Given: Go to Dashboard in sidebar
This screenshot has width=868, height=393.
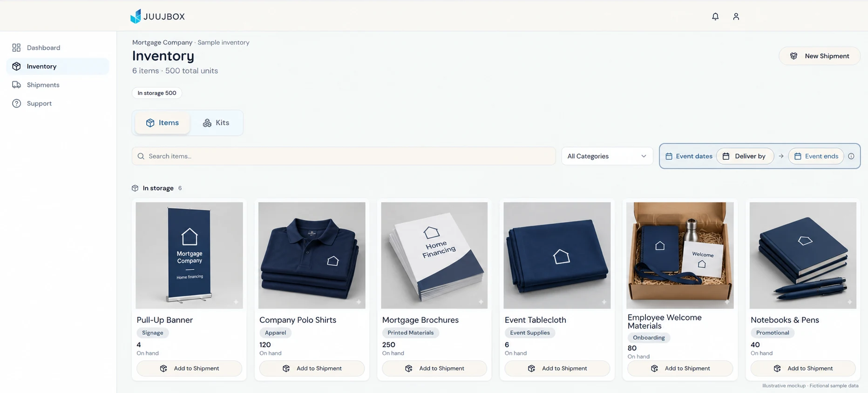Looking at the screenshot, I should pyautogui.click(x=58, y=47).
